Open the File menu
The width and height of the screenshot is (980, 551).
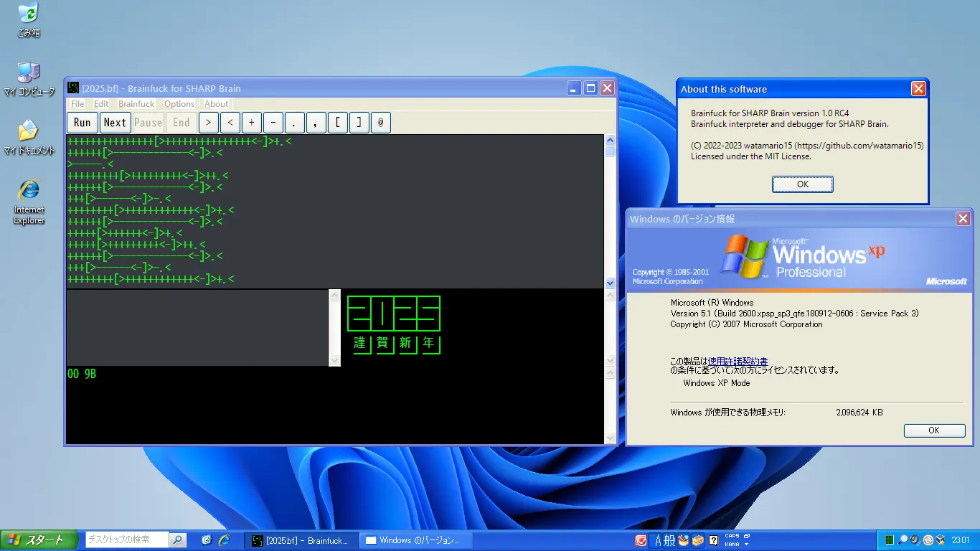[x=77, y=104]
